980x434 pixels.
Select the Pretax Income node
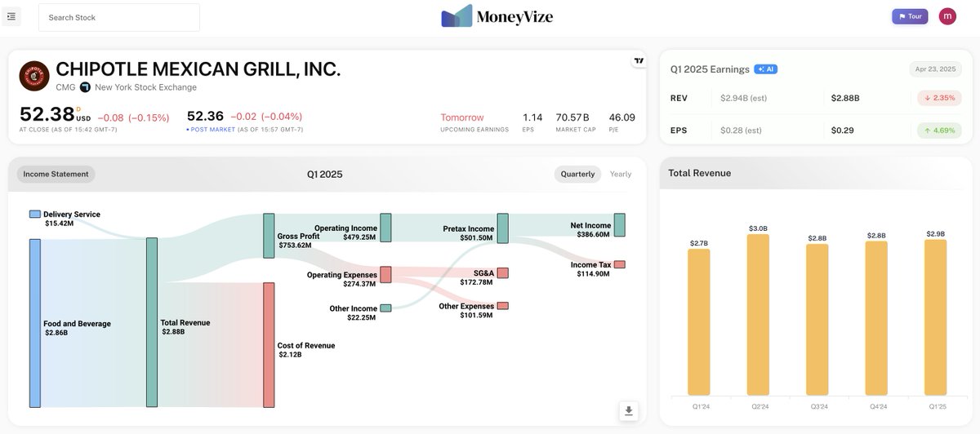pyautogui.click(x=502, y=228)
